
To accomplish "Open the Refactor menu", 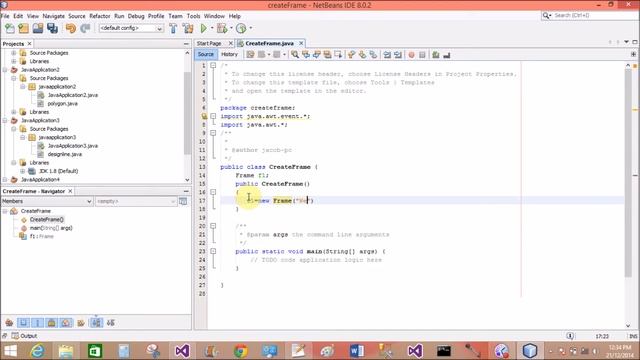I will tap(100, 16).
